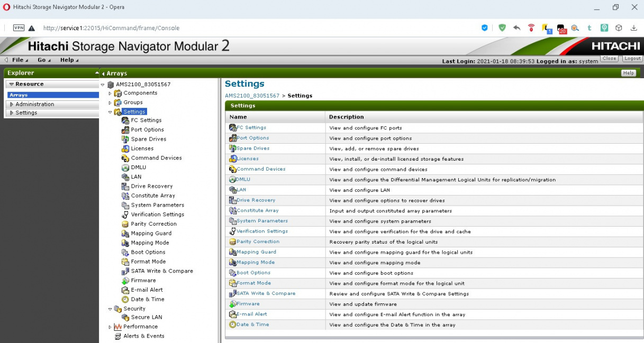Collapse the Explorer panel arrow
The height and width of the screenshot is (343, 644).
pyautogui.click(x=97, y=73)
